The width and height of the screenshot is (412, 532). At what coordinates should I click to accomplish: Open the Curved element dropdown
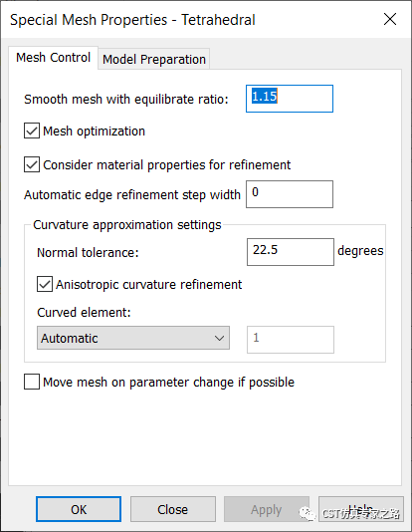point(133,338)
